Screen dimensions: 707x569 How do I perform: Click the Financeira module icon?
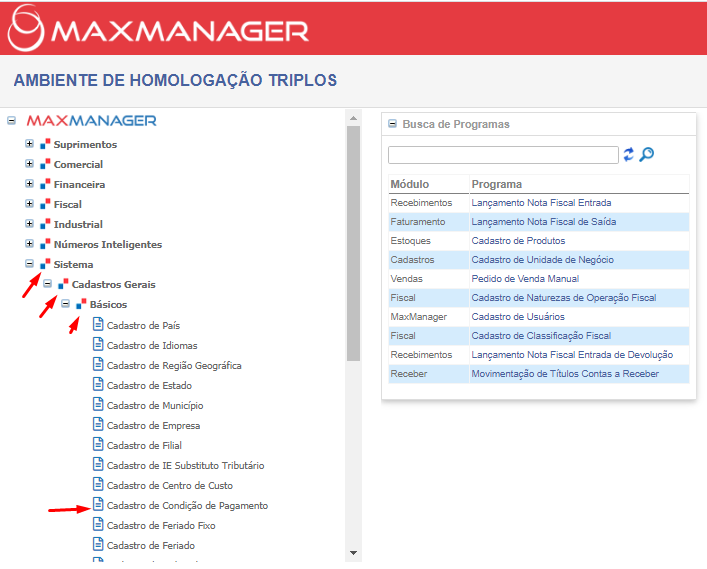click(x=45, y=184)
